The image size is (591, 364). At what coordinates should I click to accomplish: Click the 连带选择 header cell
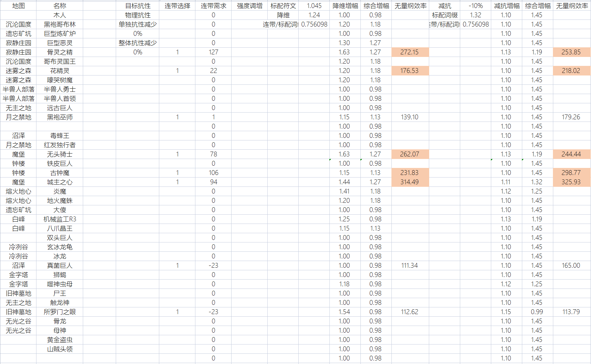click(177, 6)
